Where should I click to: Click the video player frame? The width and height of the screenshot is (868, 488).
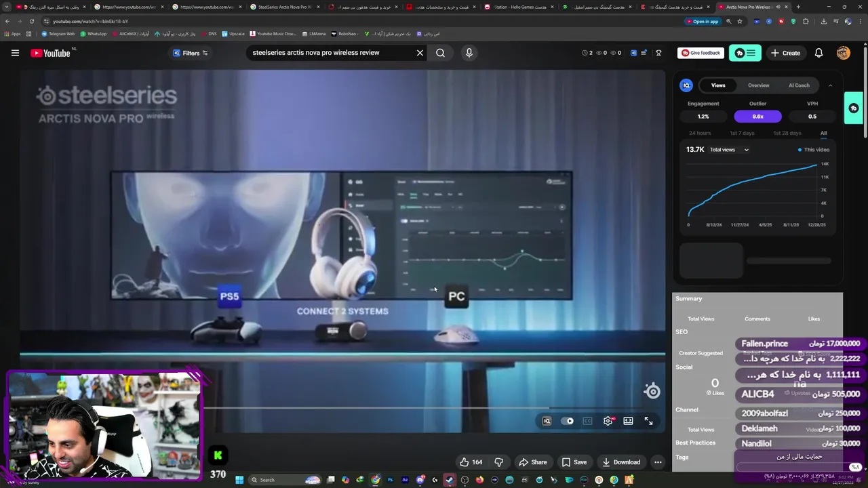click(x=342, y=251)
